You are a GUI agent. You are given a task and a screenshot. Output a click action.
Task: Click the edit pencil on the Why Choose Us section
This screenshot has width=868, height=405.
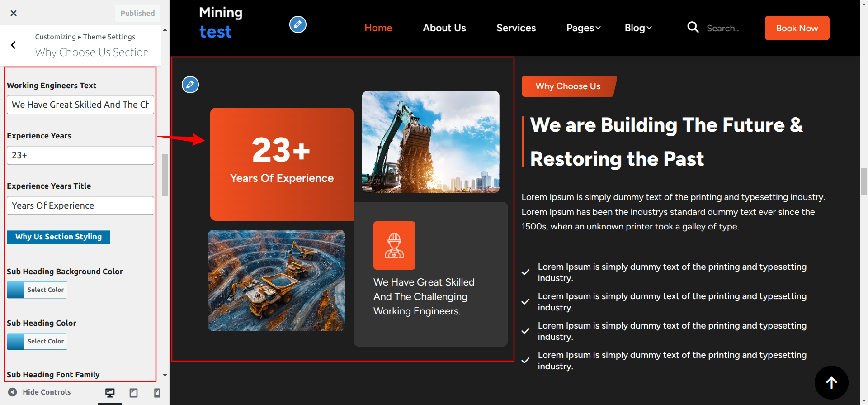coord(190,85)
